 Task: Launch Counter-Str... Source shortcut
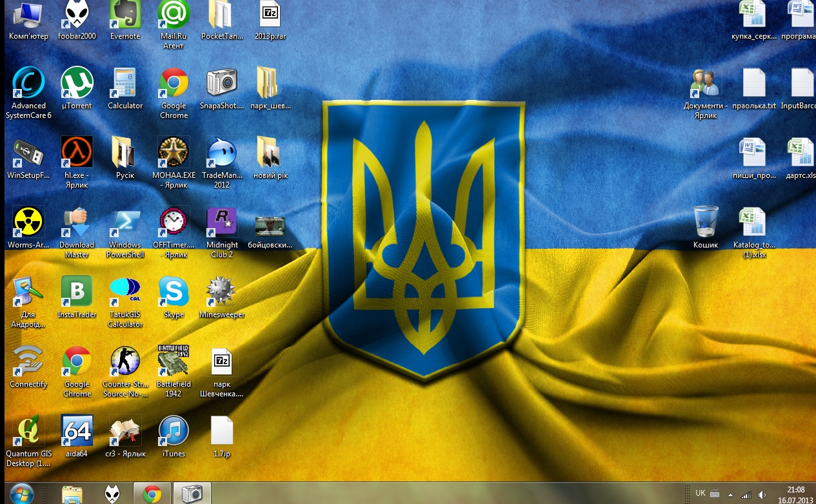point(125,371)
